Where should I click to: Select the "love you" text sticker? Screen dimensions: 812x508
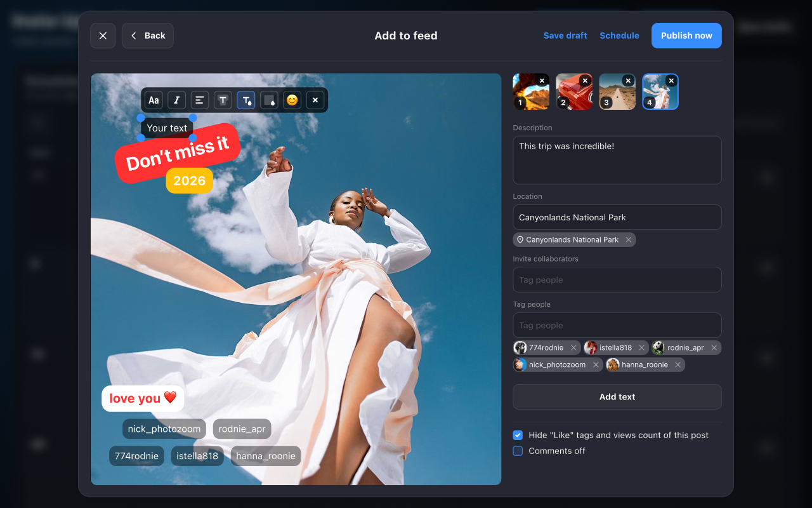tap(143, 398)
